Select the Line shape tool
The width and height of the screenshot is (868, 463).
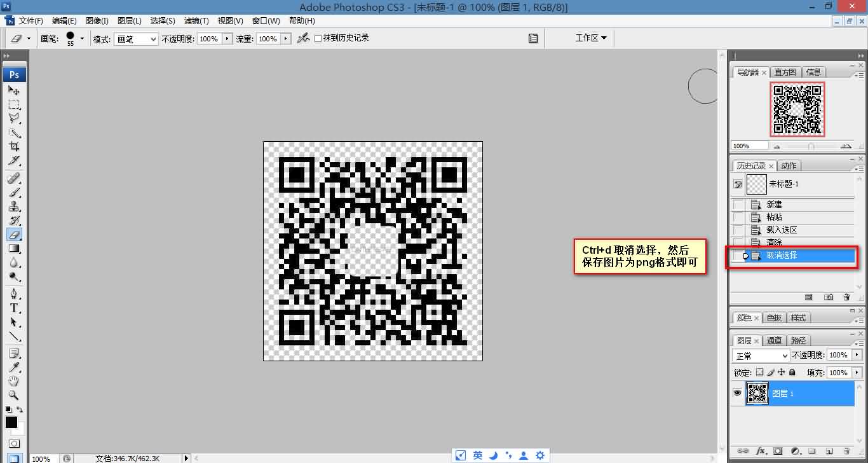click(14, 336)
